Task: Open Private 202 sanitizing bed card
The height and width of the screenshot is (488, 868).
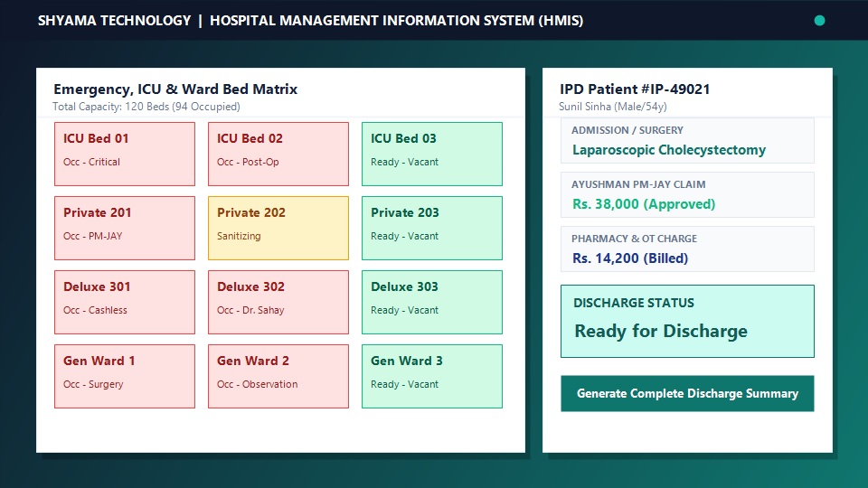Action: tap(278, 228)
